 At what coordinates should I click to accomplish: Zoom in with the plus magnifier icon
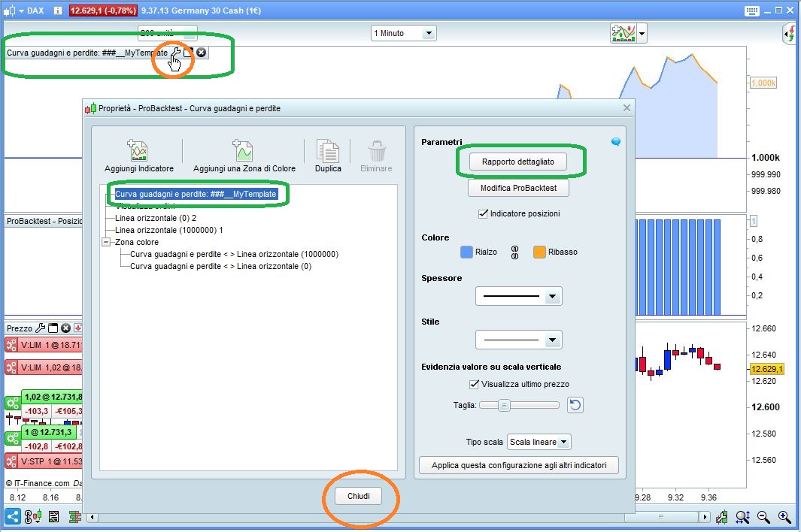point(784,517)
